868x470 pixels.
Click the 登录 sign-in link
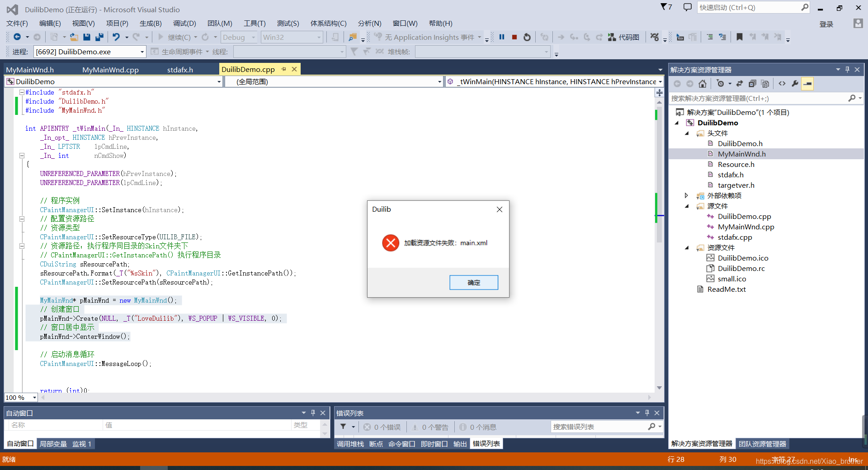point(826,24)
